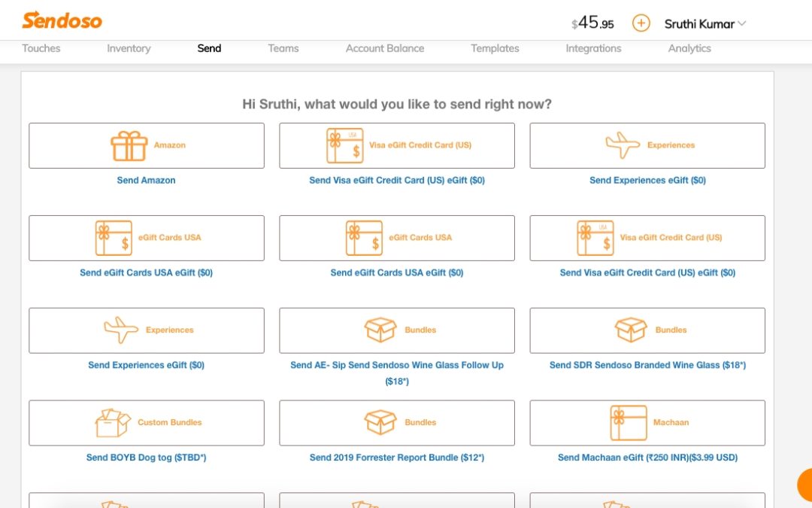Open the Send Amazon link
The height and width of the screenshot is (508, 812).
pyautogui.click(x=146, y=181)
